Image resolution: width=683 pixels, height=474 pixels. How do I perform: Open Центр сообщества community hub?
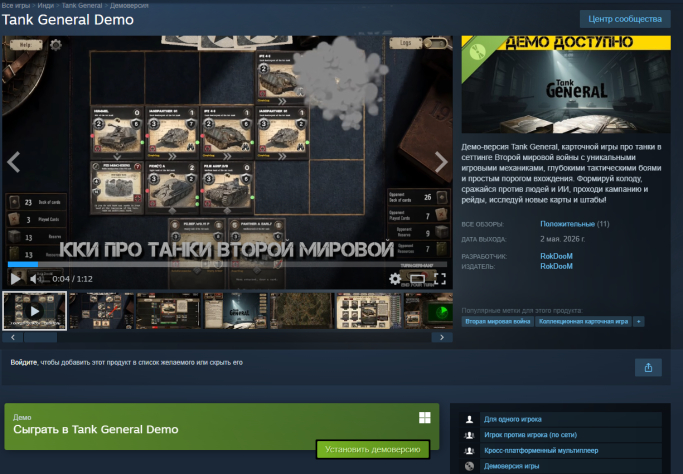click(625, 19)
